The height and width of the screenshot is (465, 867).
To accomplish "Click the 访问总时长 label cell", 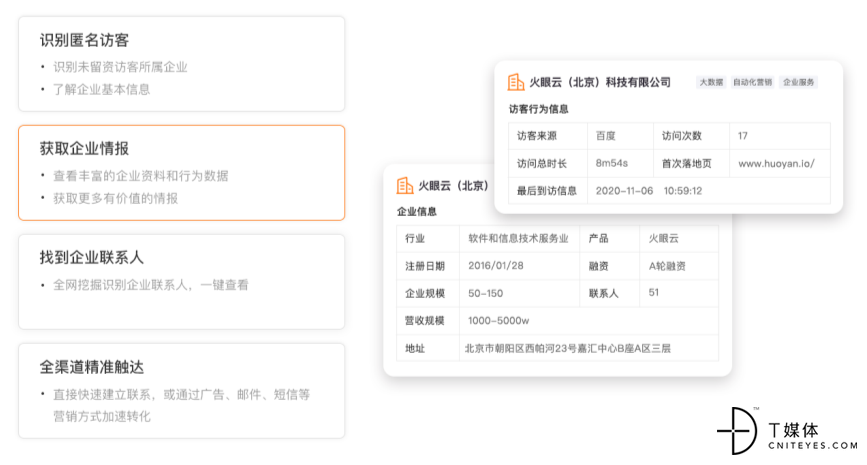I will [x=548, y=164].
